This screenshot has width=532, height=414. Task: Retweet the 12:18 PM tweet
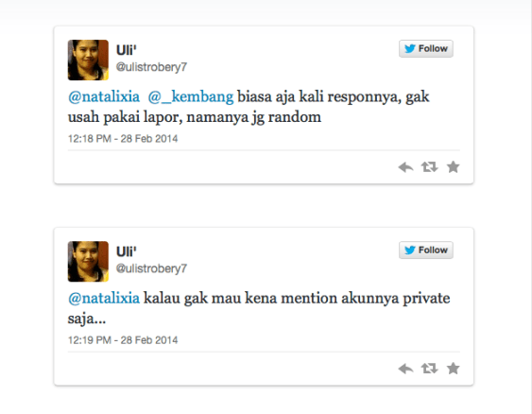[430, 167]
